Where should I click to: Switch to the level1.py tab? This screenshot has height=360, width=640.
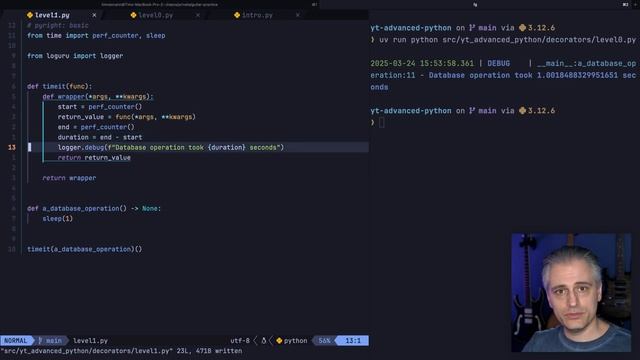click(x=52, y=15)
